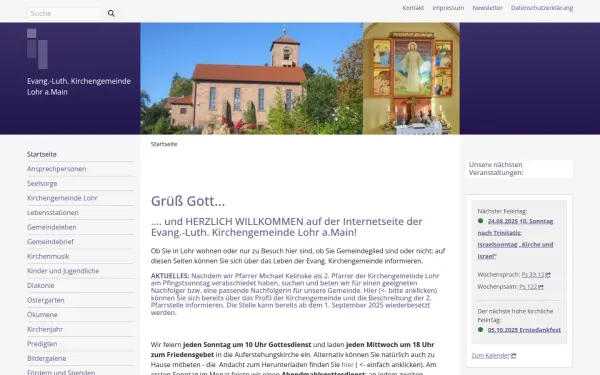
Task: Click the Startseite breadcrumb
Action: click(x=164, y=144)
